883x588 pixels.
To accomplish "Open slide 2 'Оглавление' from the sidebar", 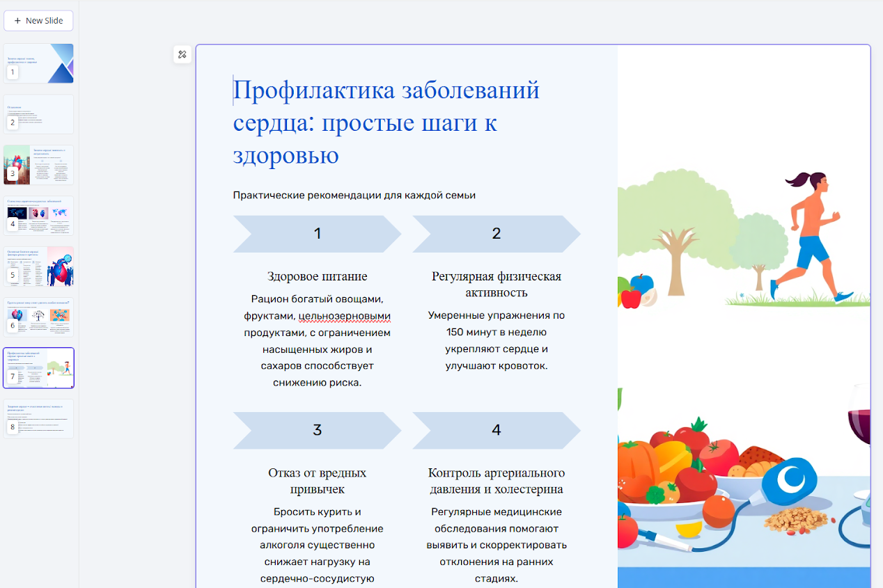I will click(x=38, y=114).
